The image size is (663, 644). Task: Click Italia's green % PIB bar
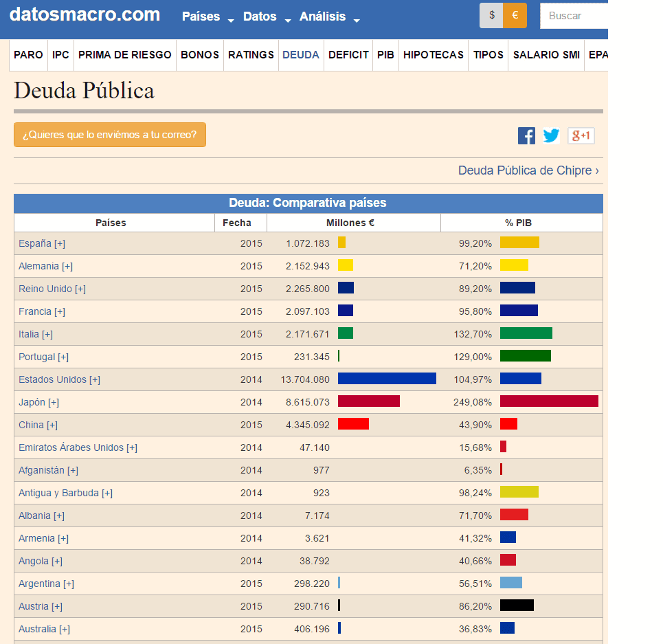click(526, 333)
